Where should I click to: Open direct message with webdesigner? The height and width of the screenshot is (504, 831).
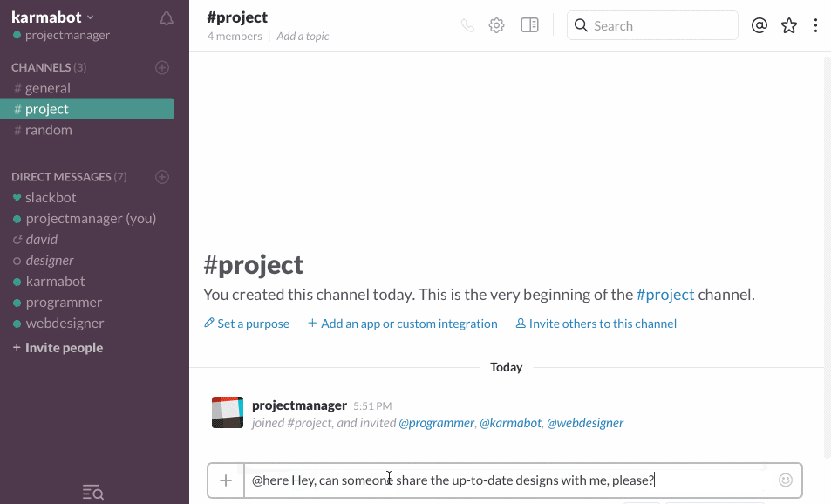(x=65, y=324)
